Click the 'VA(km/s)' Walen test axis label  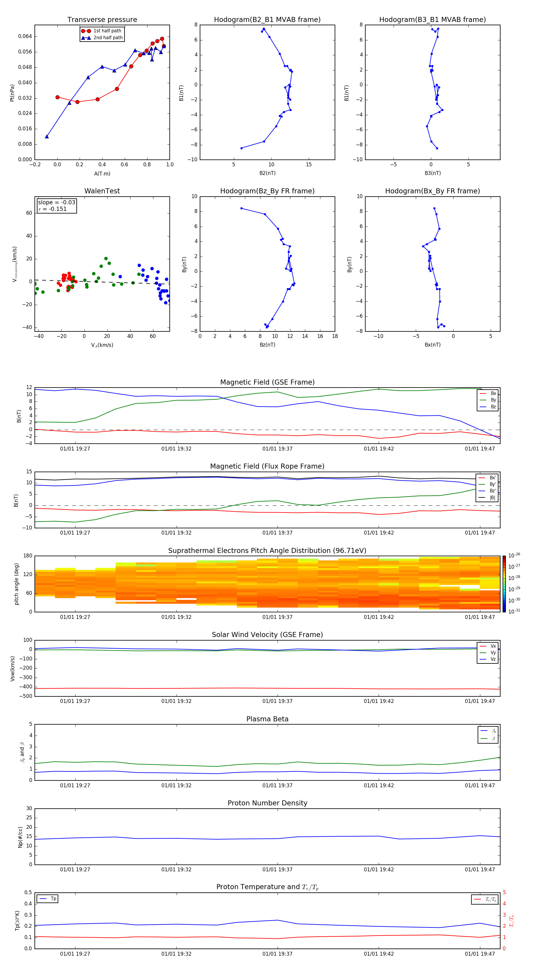click(102, 345)
